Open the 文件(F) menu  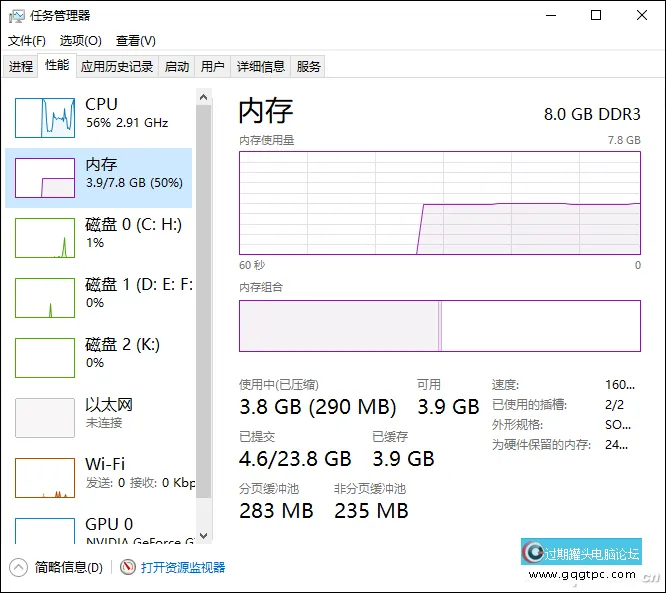pyautogui.click(x=27, y=41)
